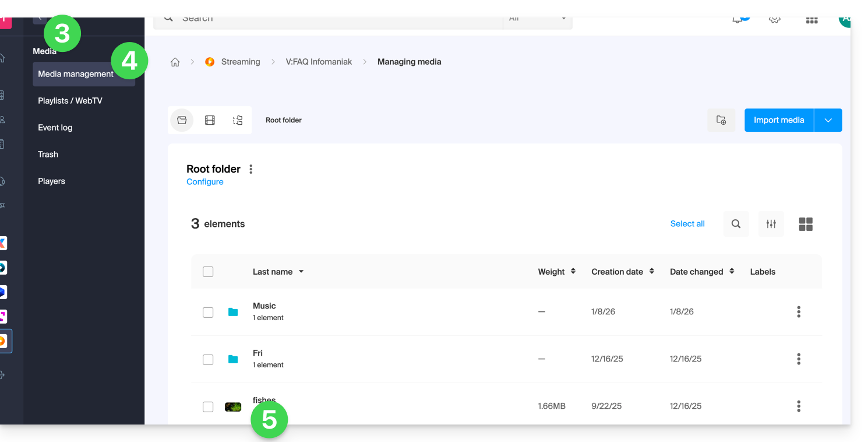Screen dimensions: 868x442
Task: Open the filter sliders icon
Action: (x=771, y=224)
